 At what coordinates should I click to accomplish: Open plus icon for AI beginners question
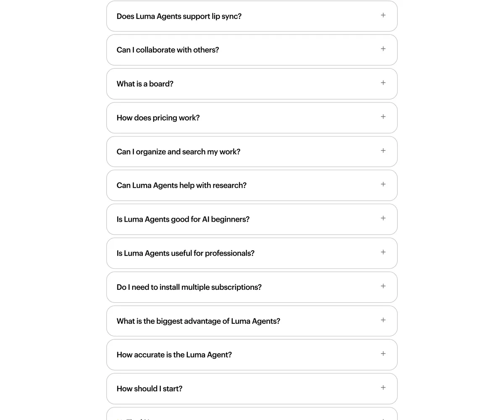tap(383, 218)
